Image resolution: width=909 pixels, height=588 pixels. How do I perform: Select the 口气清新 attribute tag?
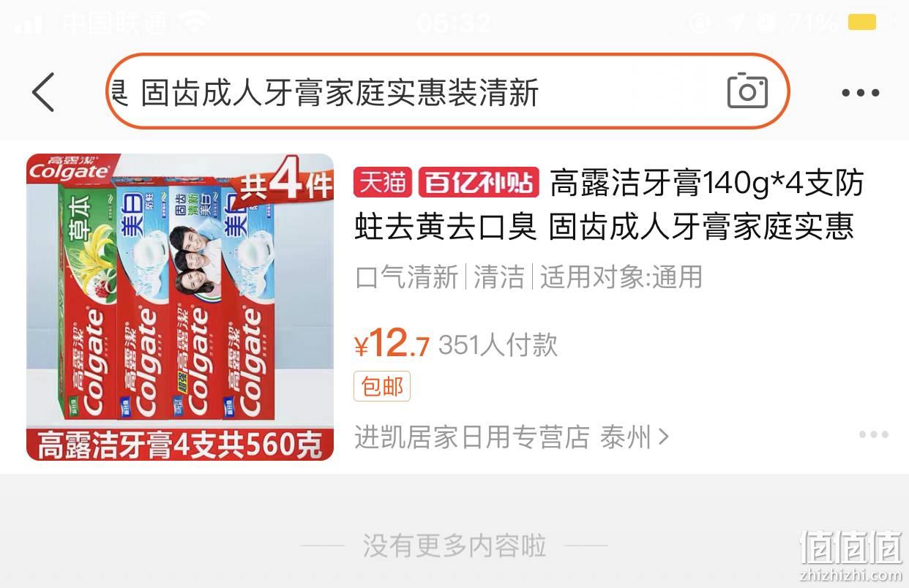coord(407,277)
